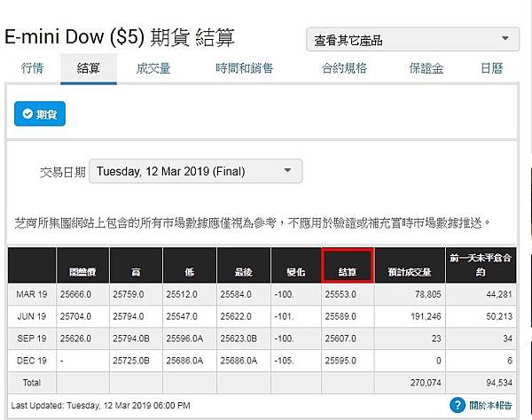Image resolution: width=532 pixels, height=420 pixels.
Task: Click MAR 19 low value 25512.0
Action: pos(182,294)
